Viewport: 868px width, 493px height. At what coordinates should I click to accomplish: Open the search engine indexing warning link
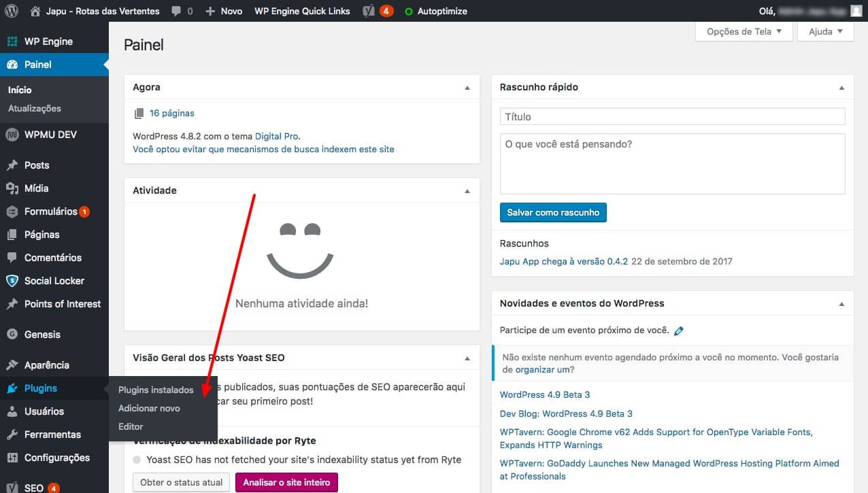point(263,149)
